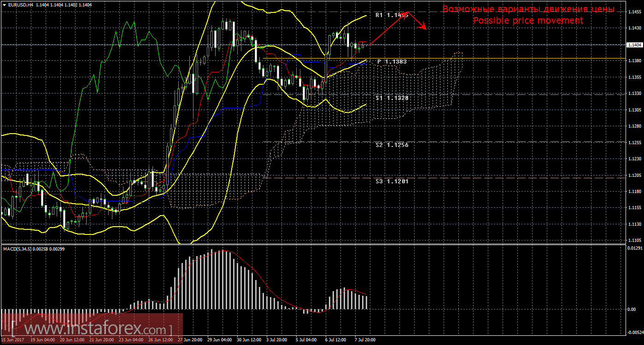644x345 pixels.
Task: Click the 7 Jul 20:00 time label
Action: coord(365,340)
